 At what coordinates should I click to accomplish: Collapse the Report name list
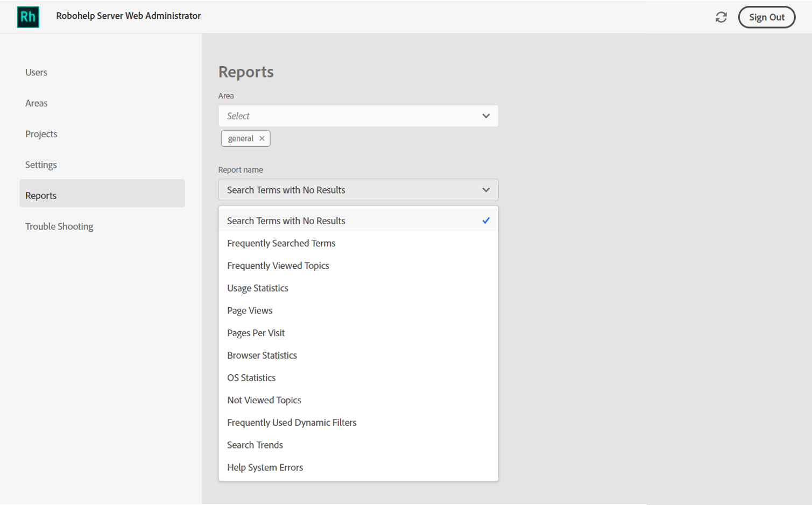[485, 190]
